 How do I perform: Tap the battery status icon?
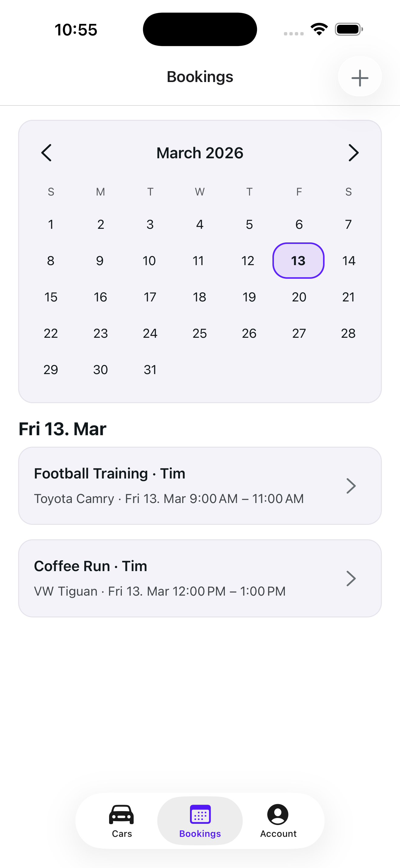pos(349,29)
